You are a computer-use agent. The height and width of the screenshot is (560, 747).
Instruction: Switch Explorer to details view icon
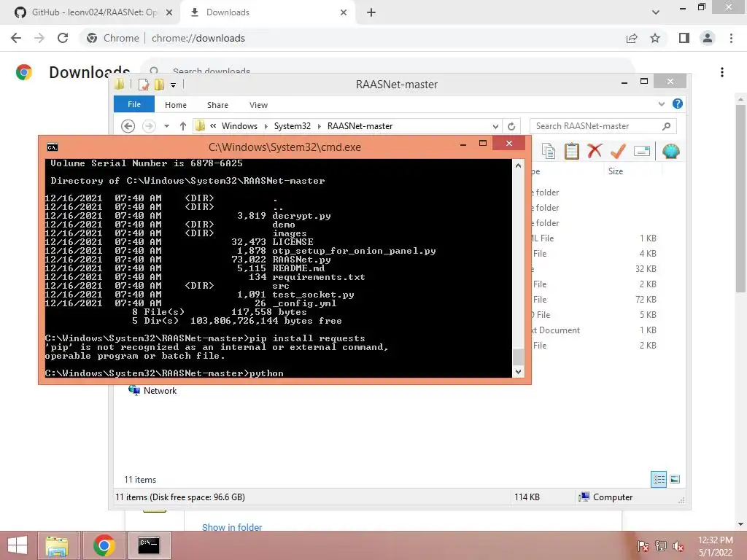tap(659, 479)
